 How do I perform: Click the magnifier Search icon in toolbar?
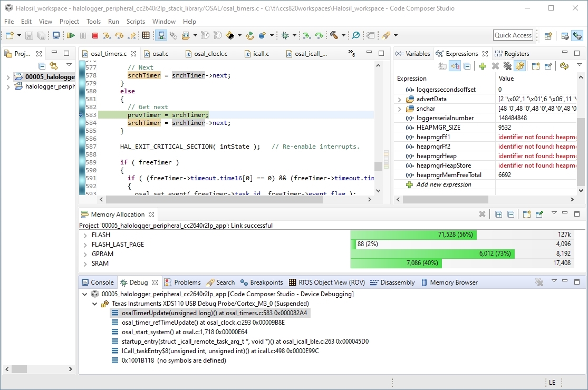pos(356,35)
